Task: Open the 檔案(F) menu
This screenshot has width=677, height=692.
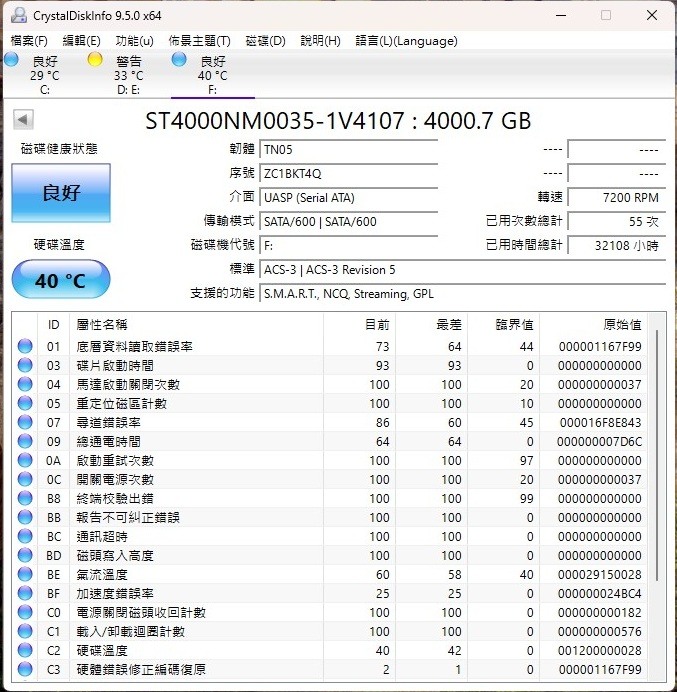Action: point(29,41)
